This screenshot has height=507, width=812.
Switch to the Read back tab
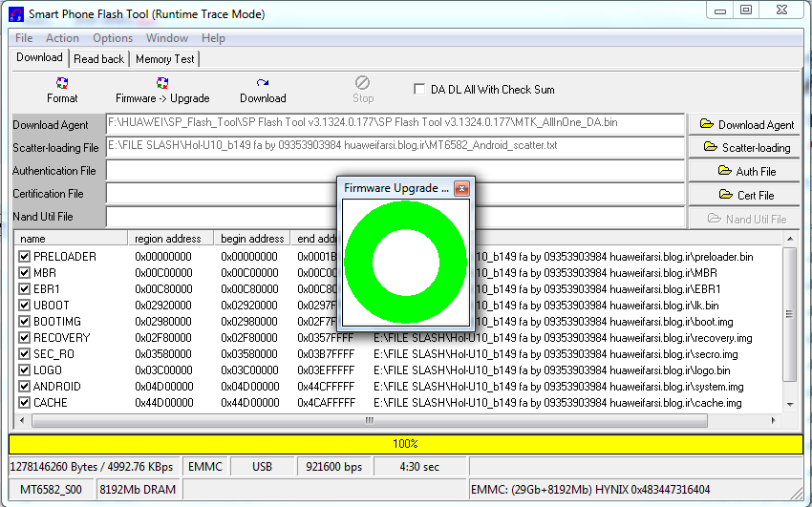[x=98, y=59]
